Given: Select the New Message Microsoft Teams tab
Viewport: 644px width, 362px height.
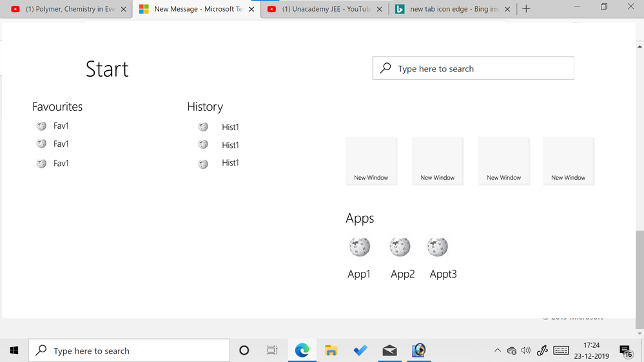Looking at the screenshot, I should click(x=197, y=9).
